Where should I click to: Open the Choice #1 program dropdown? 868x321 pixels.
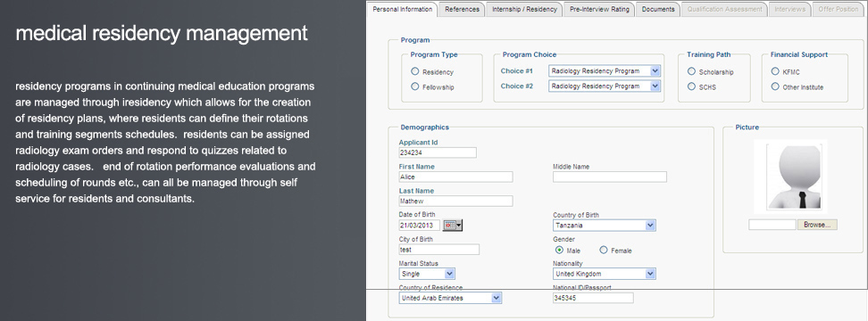point(605,70)
